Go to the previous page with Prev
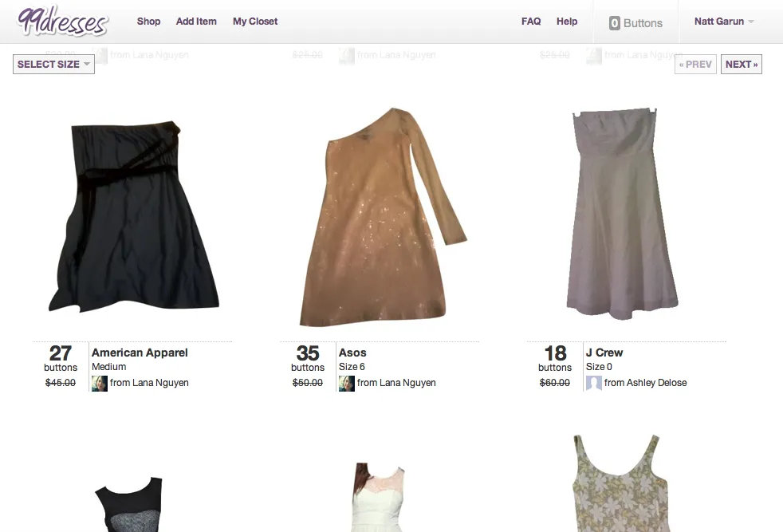This screenshot has height=532, width=783. 695,65
